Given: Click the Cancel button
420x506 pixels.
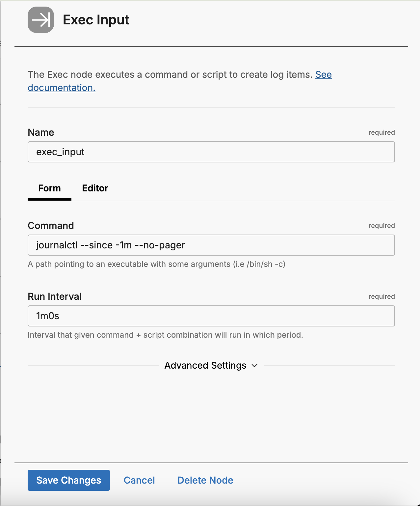Looking at the screenshot, I should (x=139, y=480).
